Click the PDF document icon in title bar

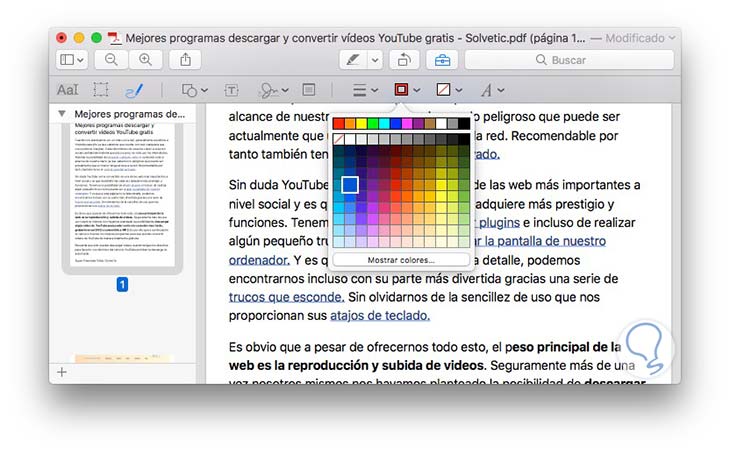tap(114, 38)
